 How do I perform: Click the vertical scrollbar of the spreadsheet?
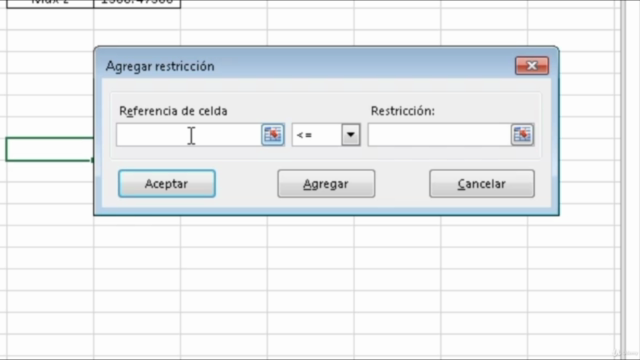[x=623, y=180]
